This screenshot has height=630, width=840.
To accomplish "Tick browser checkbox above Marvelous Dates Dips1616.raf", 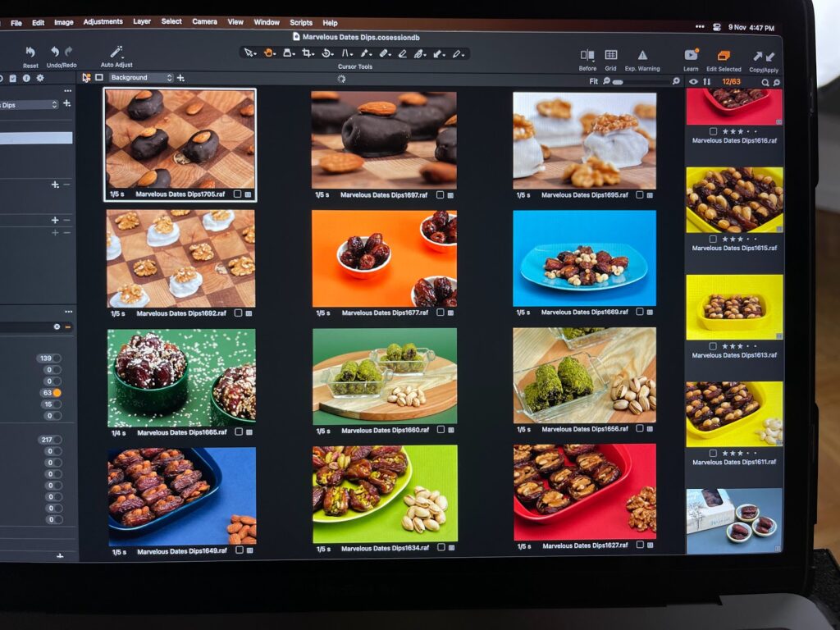I will [713, 131].
